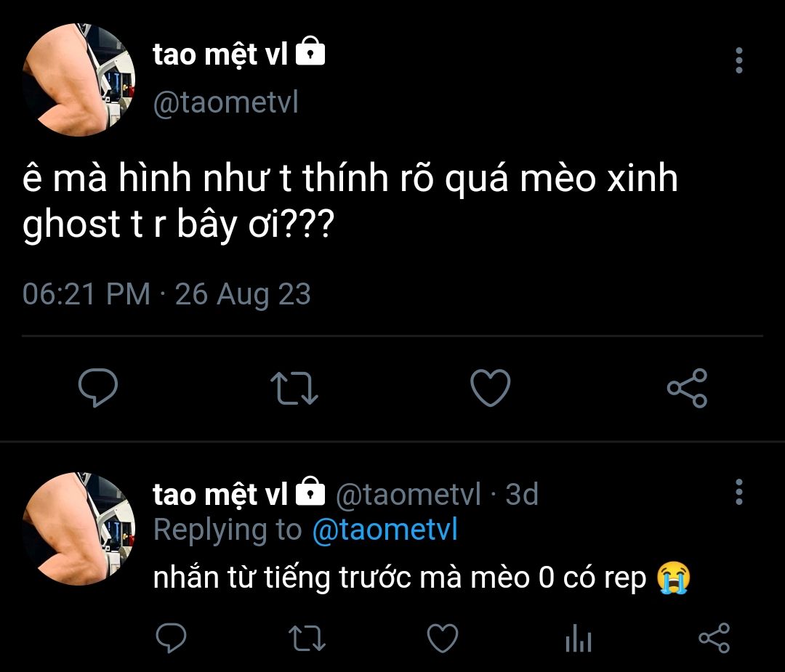
Task: Open the comment icon on the reply tweet
Action: click(x=172, y=638)
